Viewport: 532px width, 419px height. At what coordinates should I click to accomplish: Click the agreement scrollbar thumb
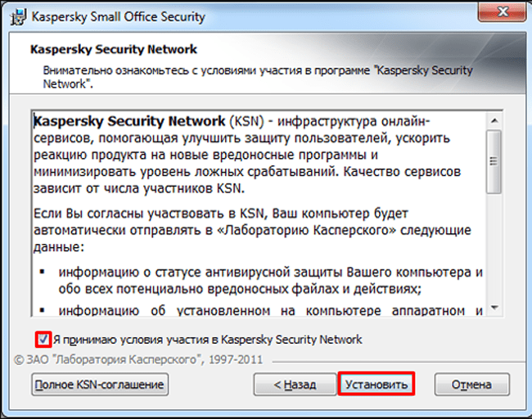(x=494, y=160)
